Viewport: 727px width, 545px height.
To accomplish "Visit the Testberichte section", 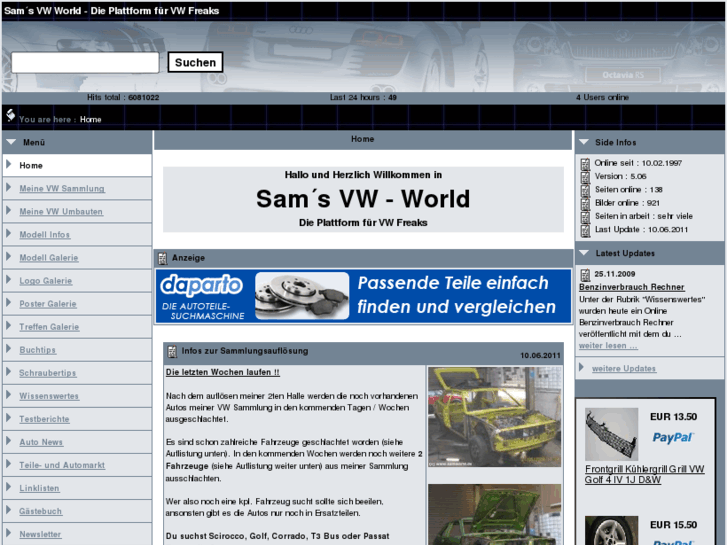I will click(44, 419).
